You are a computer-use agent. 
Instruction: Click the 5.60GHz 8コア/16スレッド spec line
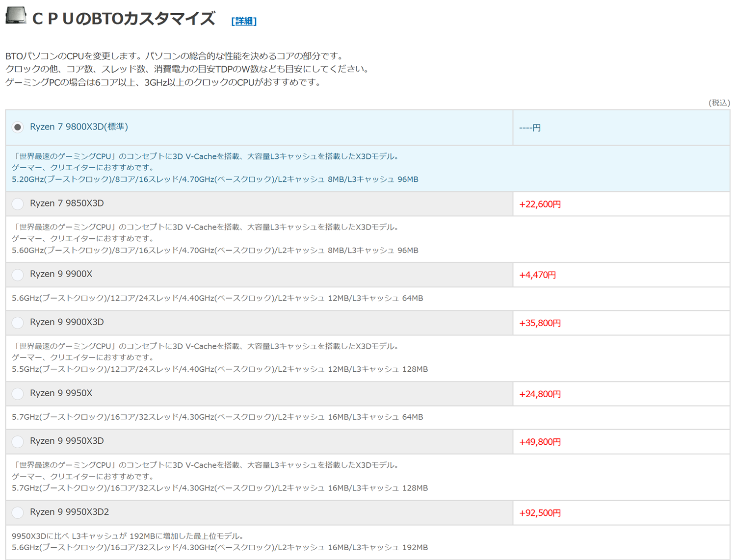click(215, 250)
